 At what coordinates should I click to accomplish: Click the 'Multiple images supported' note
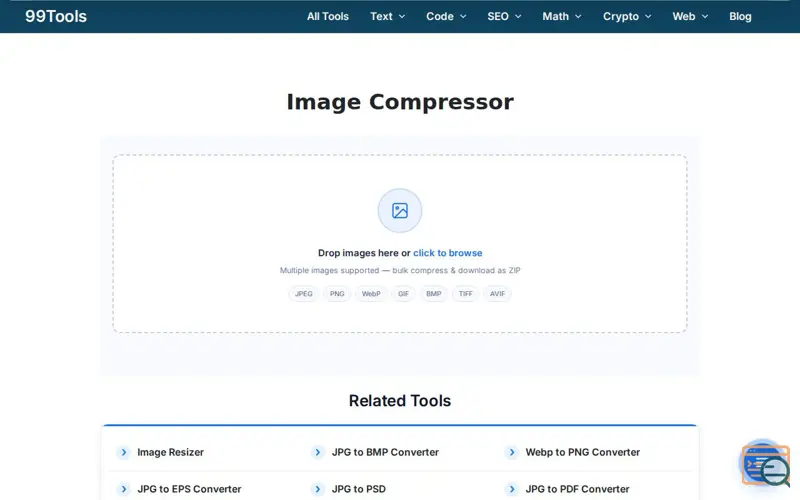point(400,270)
